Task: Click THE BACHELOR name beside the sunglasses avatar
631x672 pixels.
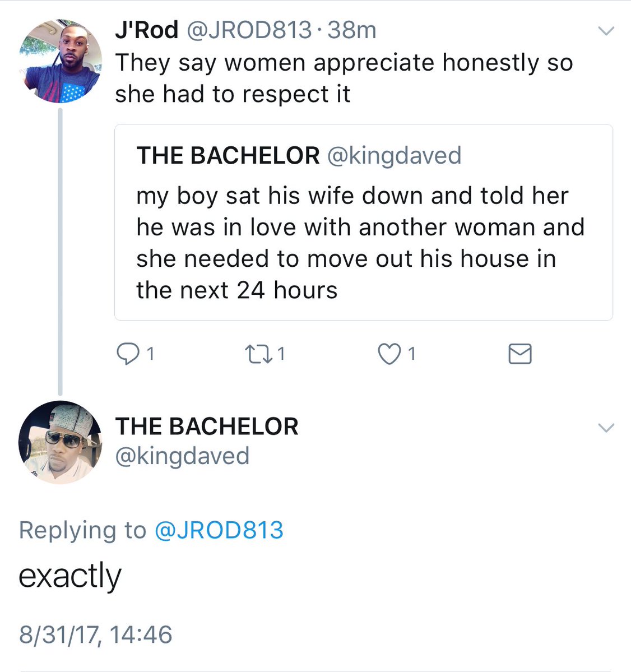Action: click(207, 427)
